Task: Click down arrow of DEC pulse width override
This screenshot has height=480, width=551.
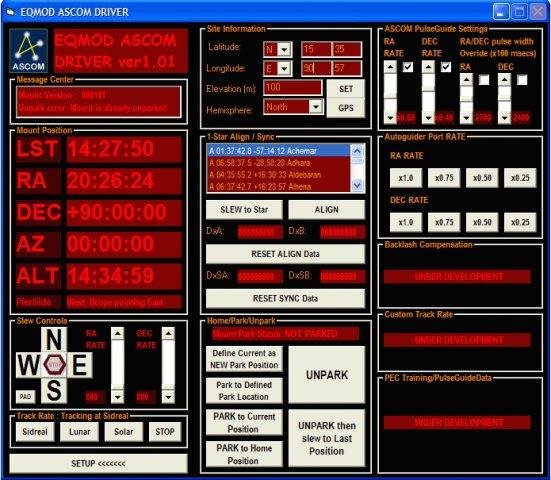Action: tap(504, 118)
